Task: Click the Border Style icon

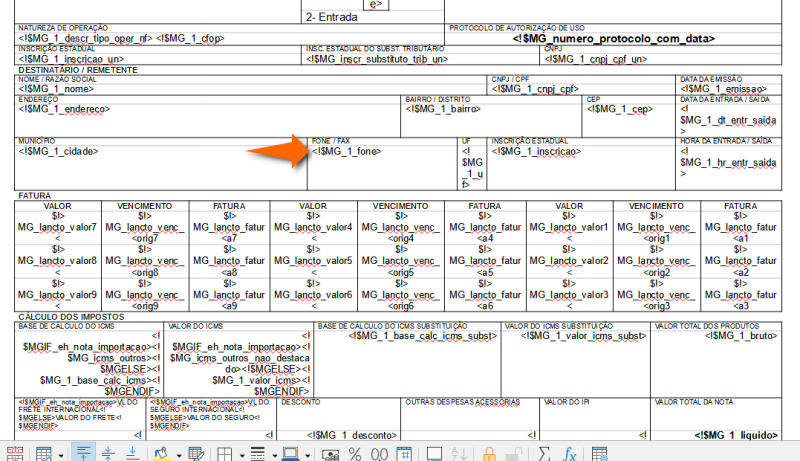Action: tap(258, 453)
